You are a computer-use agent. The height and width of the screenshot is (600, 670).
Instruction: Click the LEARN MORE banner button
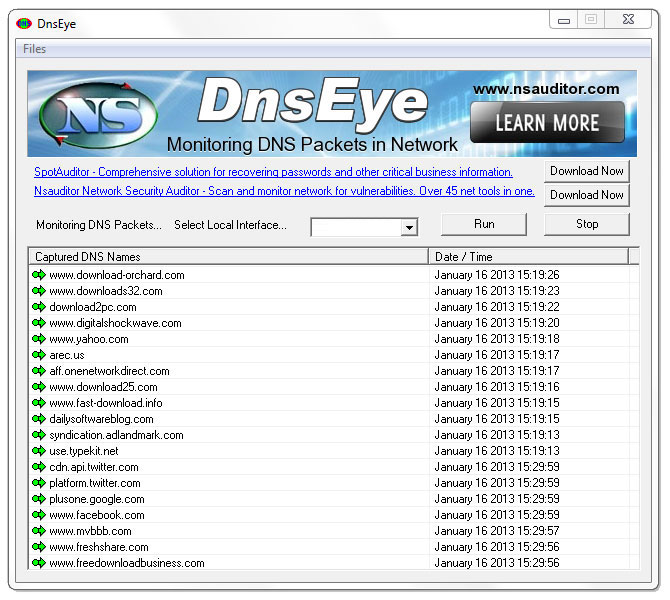click(x=547, y=123)
